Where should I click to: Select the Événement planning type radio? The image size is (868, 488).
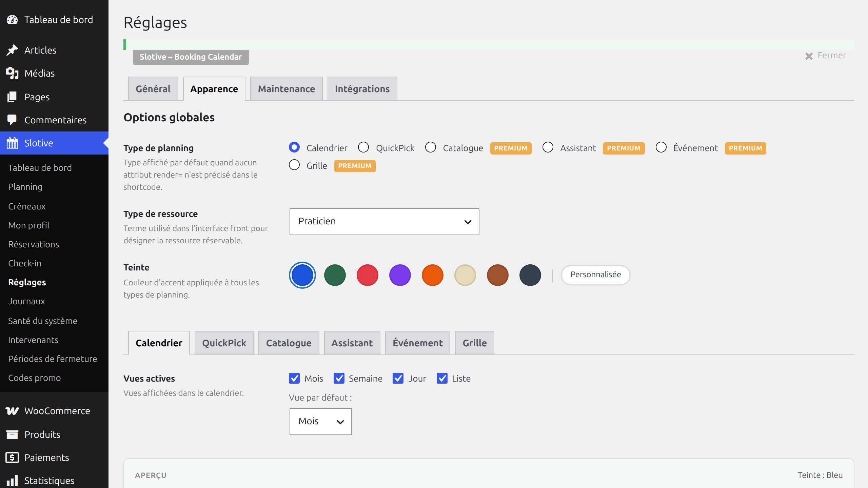(x=661, y=147)
